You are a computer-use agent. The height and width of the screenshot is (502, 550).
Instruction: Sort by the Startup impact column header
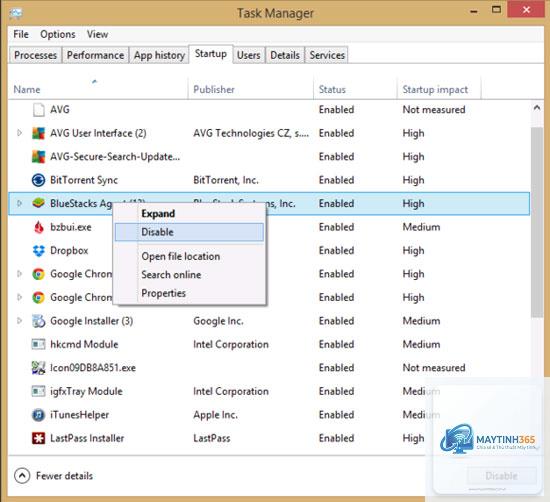439,89
